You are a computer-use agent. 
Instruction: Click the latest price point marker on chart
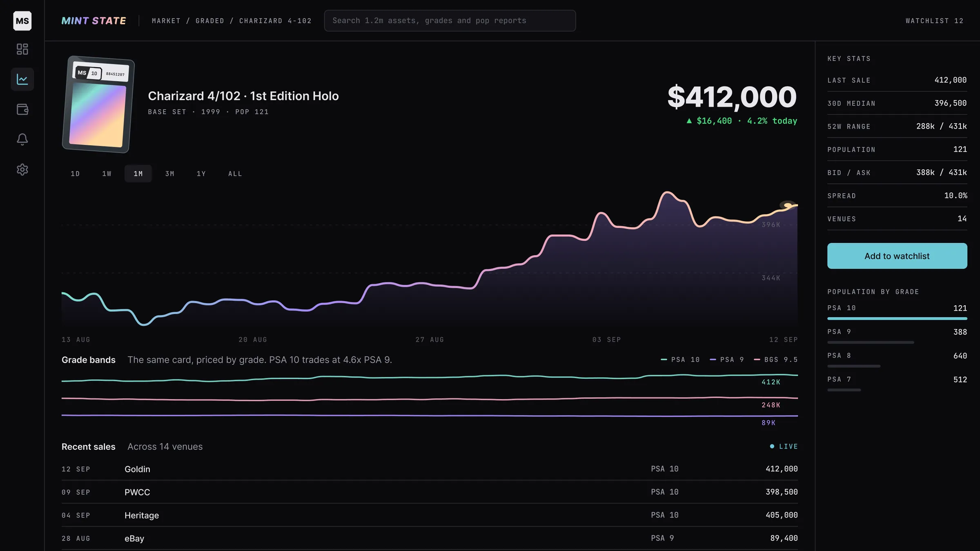[788, 205]
